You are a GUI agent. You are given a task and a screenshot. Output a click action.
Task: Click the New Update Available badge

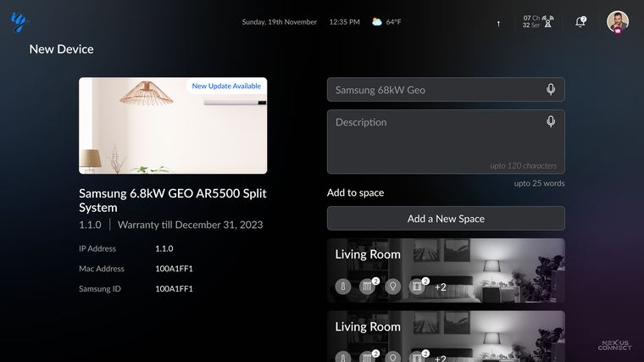(226, 86)
